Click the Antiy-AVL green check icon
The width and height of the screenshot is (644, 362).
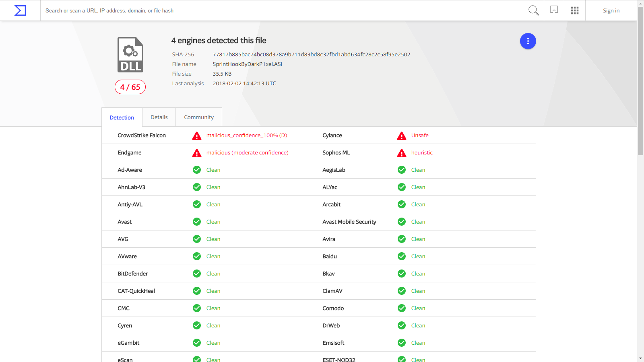pyautogui.click(x=197, y=204)
